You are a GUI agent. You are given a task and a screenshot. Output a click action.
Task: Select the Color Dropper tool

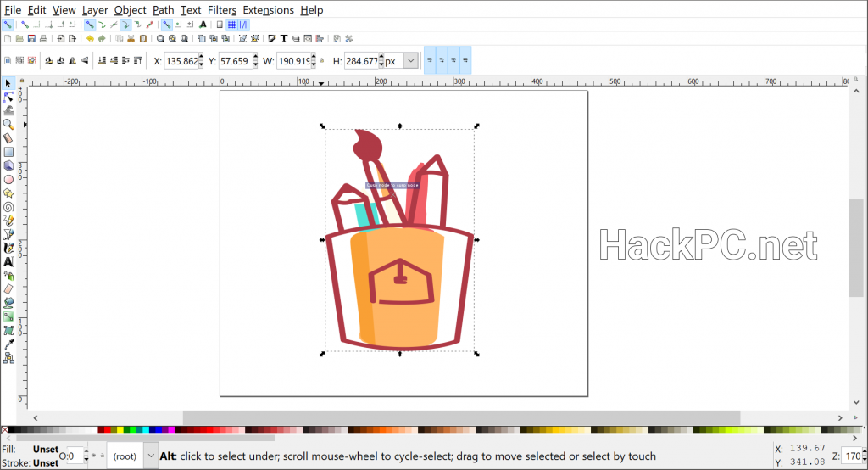point(8,344)
